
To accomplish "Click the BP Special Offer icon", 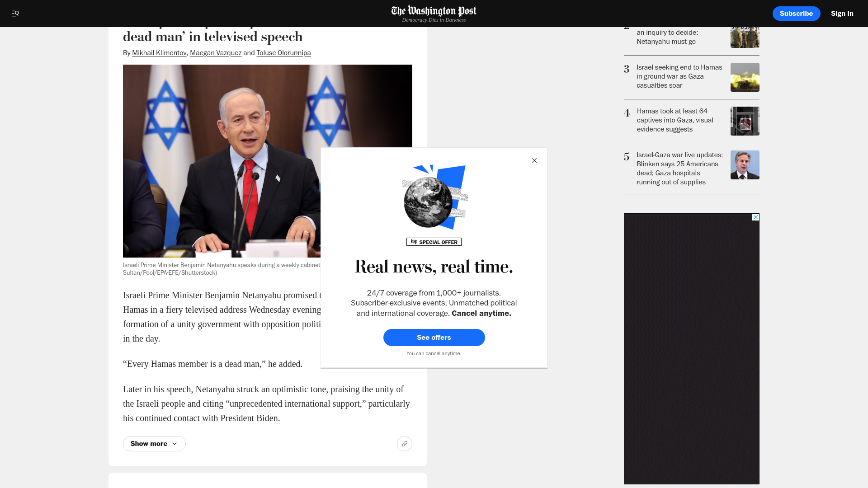I will (434, 241).
